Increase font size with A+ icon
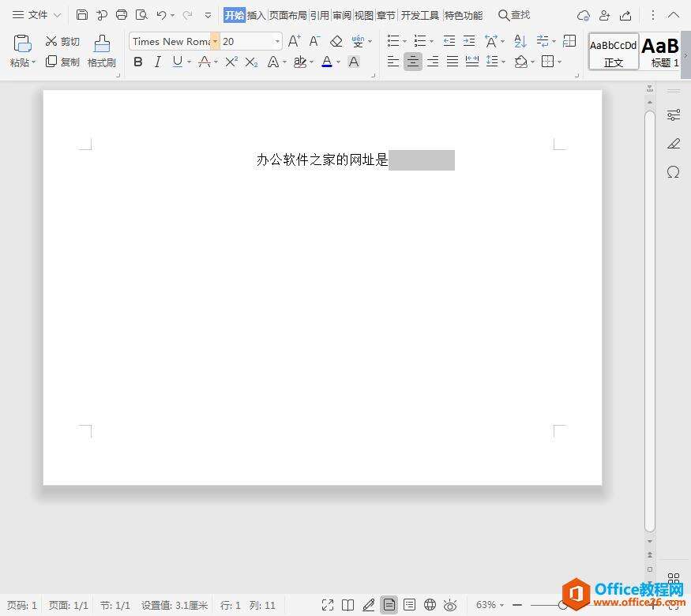691x616 pixels. [x=295, y=41]
